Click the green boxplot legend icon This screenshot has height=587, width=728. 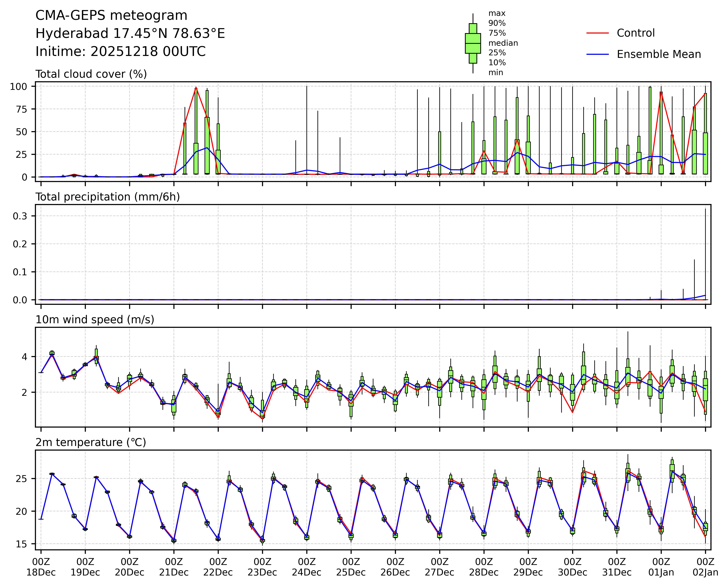(x=473, y=43)
